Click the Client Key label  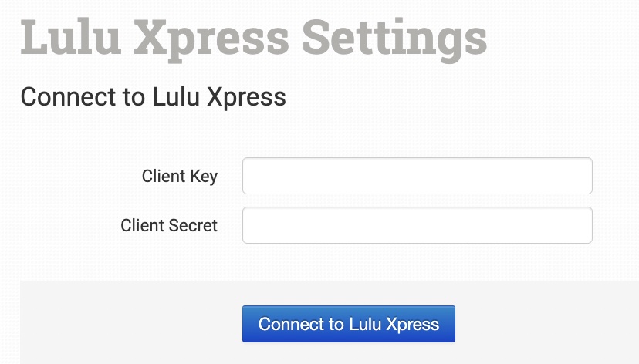click(179, 177)
